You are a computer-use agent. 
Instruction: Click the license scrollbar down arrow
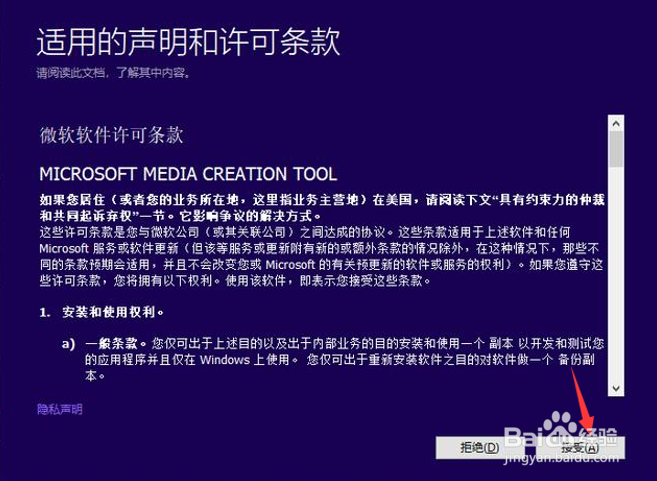616,388
